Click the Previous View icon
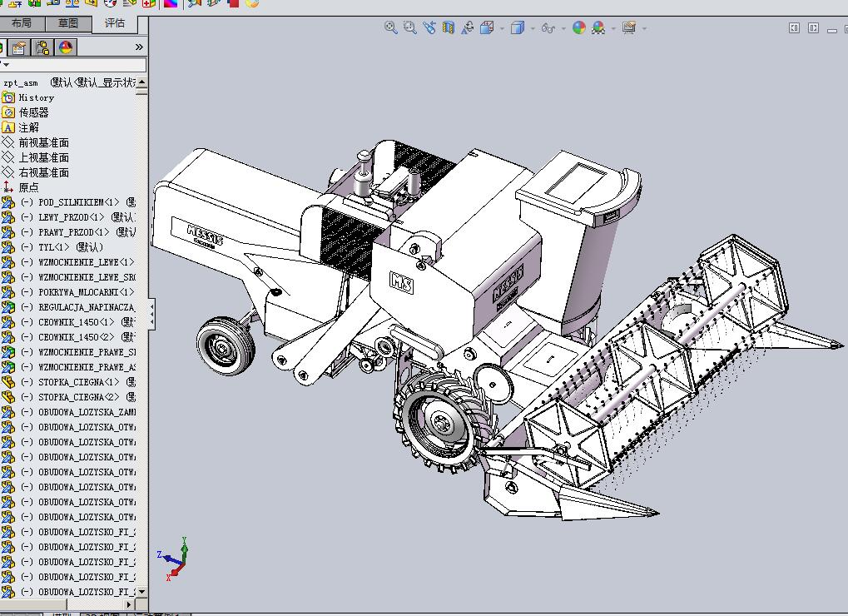Screen dimensions: 848x616 coord(429,27)
